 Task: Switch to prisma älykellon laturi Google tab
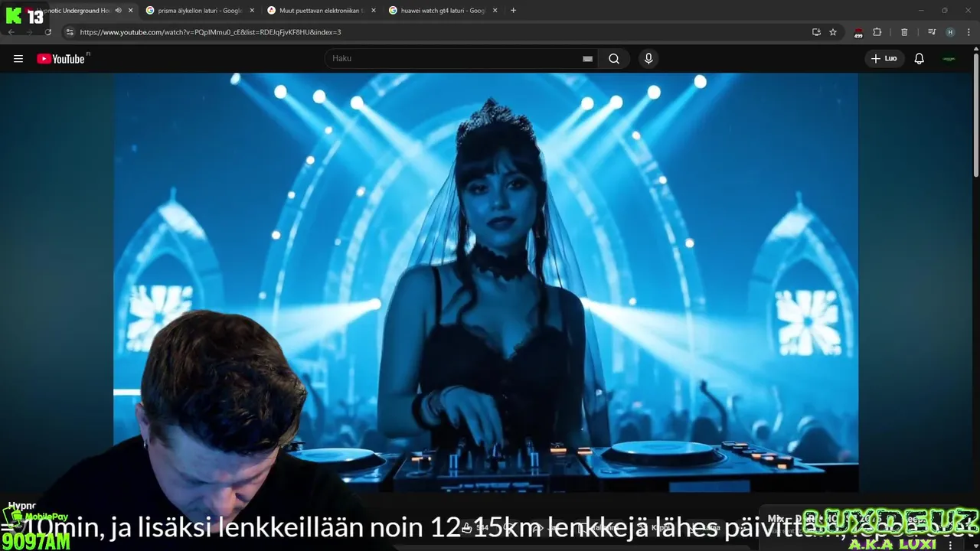tap(199, 11)
